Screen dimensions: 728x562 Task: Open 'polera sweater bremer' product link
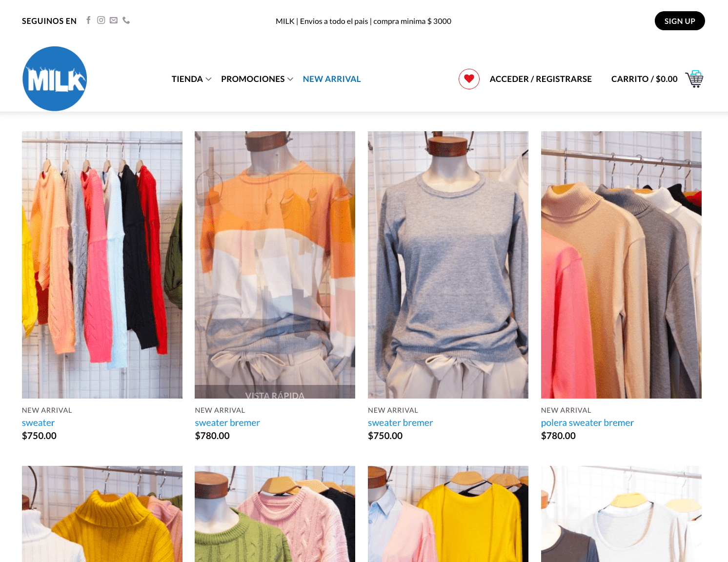[587, 423]
